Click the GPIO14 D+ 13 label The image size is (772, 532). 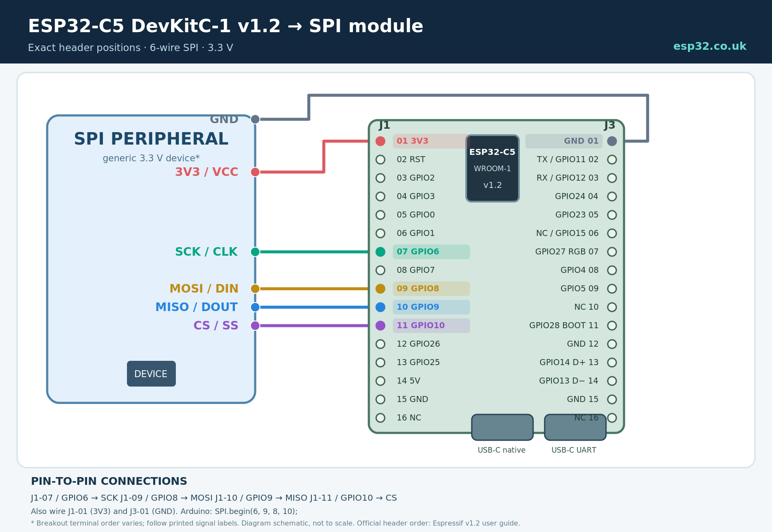click(x=569, y=363)
